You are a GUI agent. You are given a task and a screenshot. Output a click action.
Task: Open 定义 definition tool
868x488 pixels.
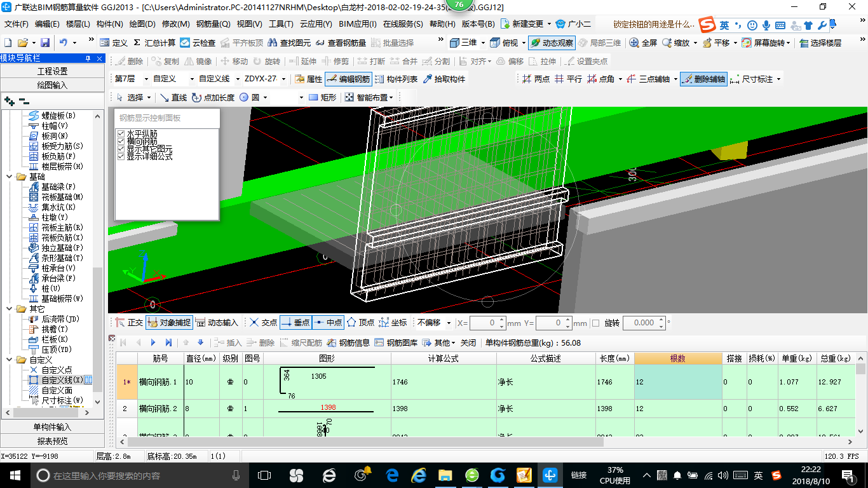[x=114, y=43]
